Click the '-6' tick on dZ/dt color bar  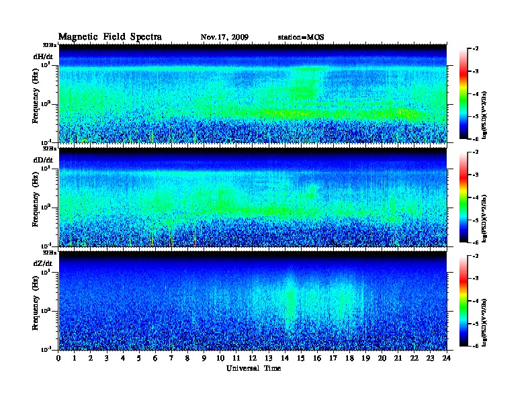476,347
